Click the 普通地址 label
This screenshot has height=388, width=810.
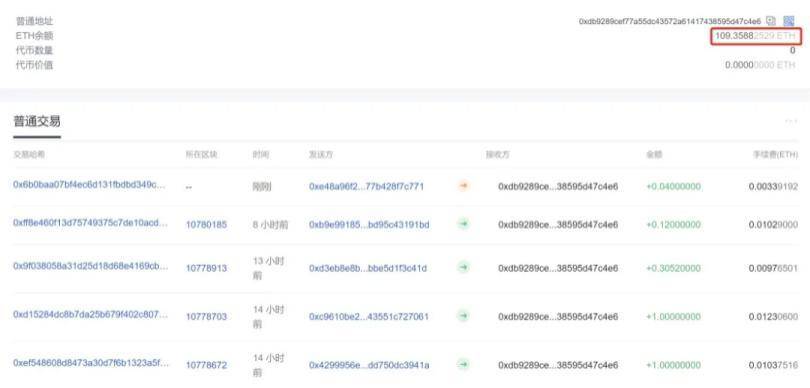34,22
